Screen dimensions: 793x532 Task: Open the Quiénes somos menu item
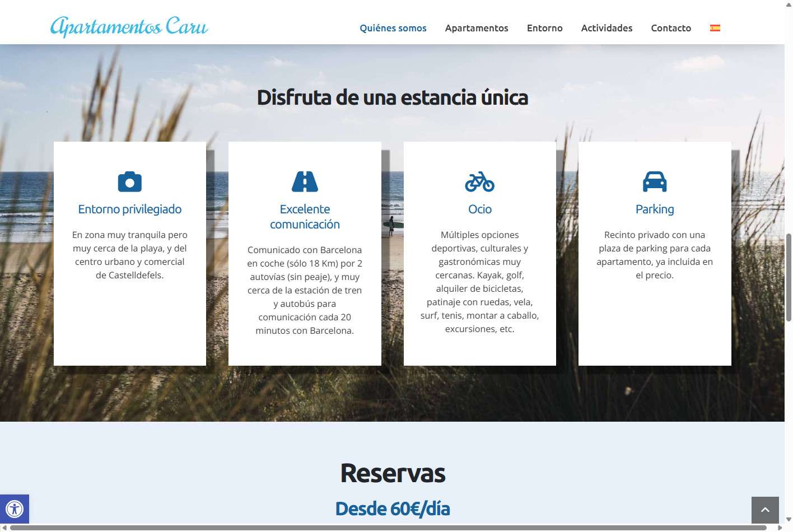(393, 28)
